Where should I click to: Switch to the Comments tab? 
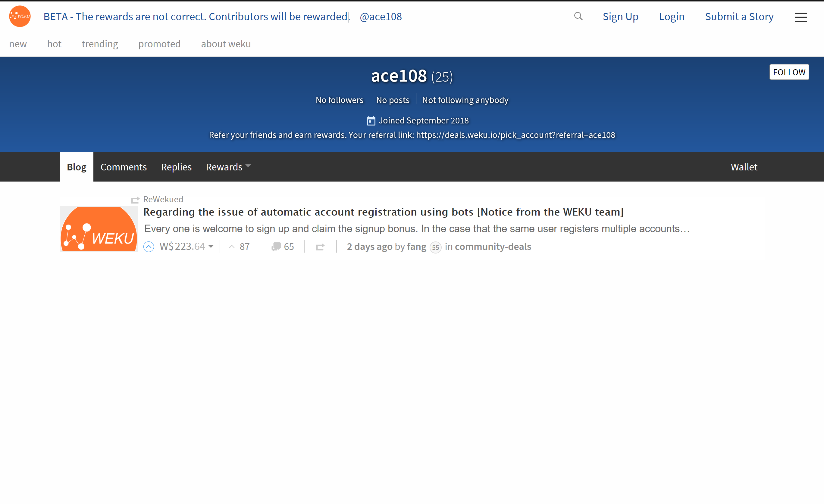click(124, 167)
